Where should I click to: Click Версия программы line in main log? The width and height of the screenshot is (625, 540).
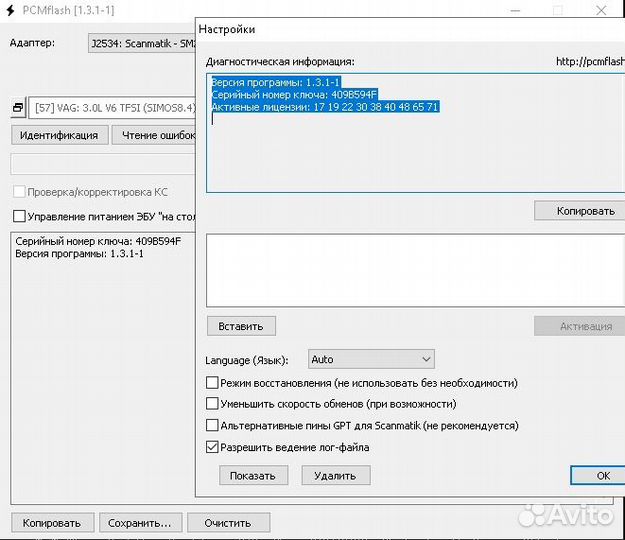click(79, 253)
